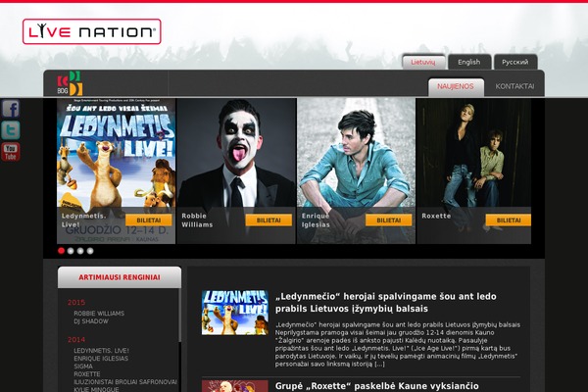
Task: Click Bilietai for Robbie Williams
Action: pyautogui.click(x=269, y=220)
